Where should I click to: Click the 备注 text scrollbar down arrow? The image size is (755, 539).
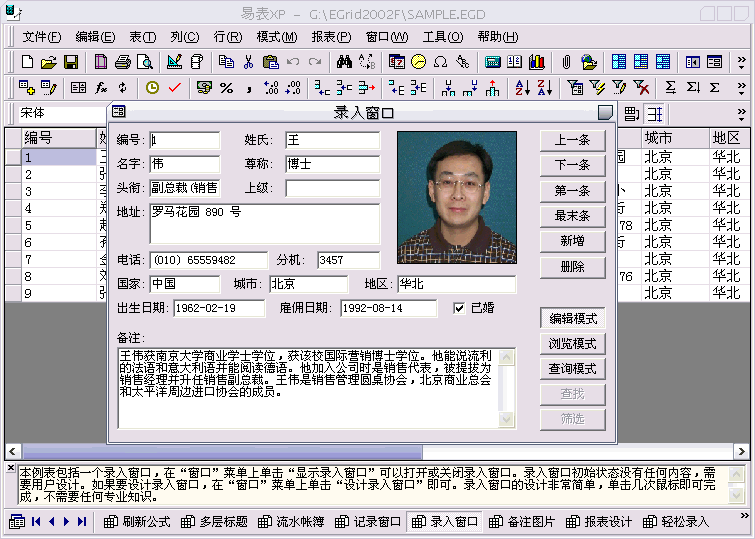pos(506,419)
